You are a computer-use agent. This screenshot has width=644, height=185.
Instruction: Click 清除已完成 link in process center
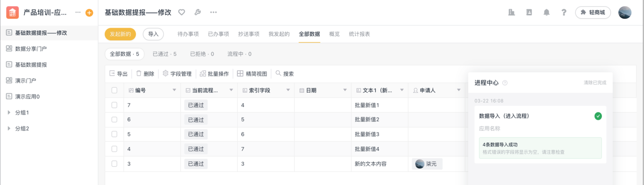595,83
